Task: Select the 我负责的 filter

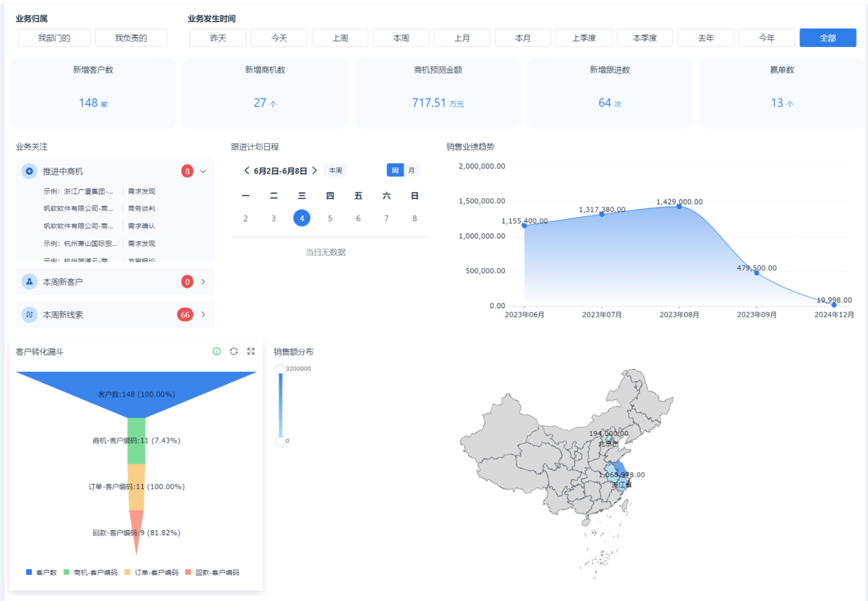Action: 131,38
